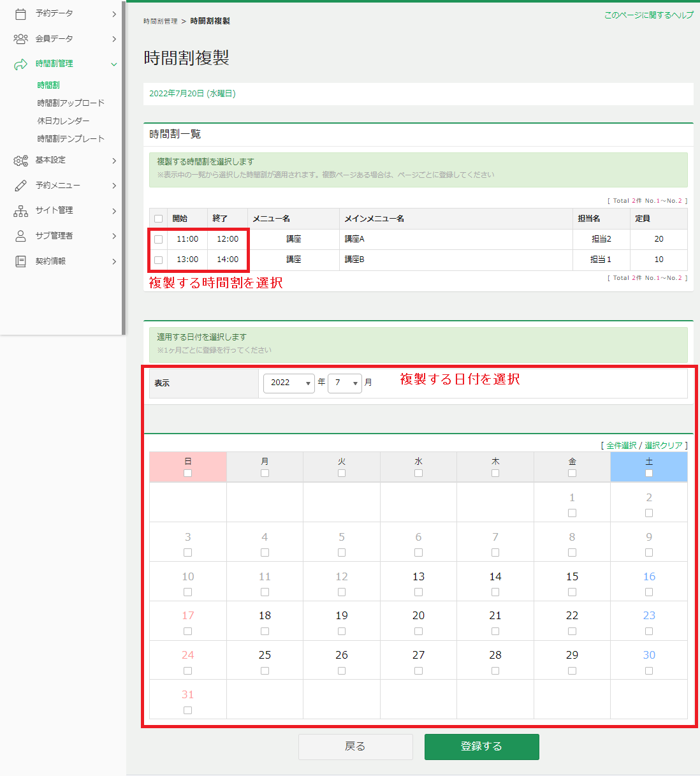Check the checkbox for day 29

572,671
